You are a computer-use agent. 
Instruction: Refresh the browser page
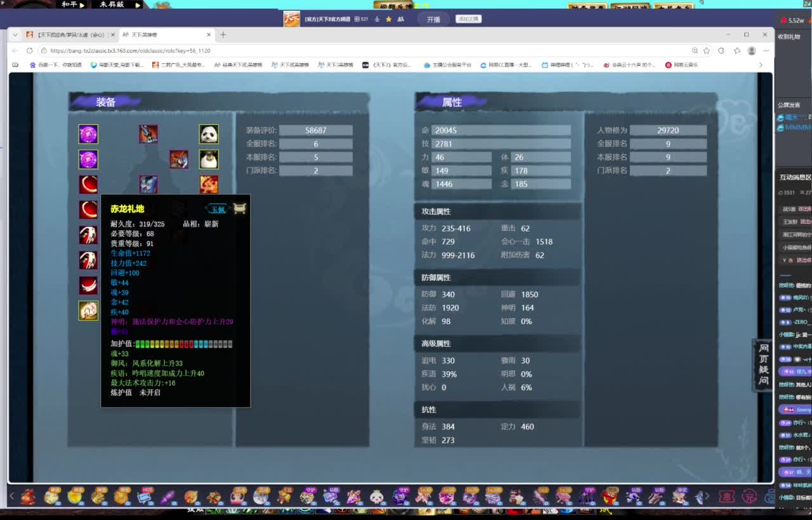click(29, 51)
